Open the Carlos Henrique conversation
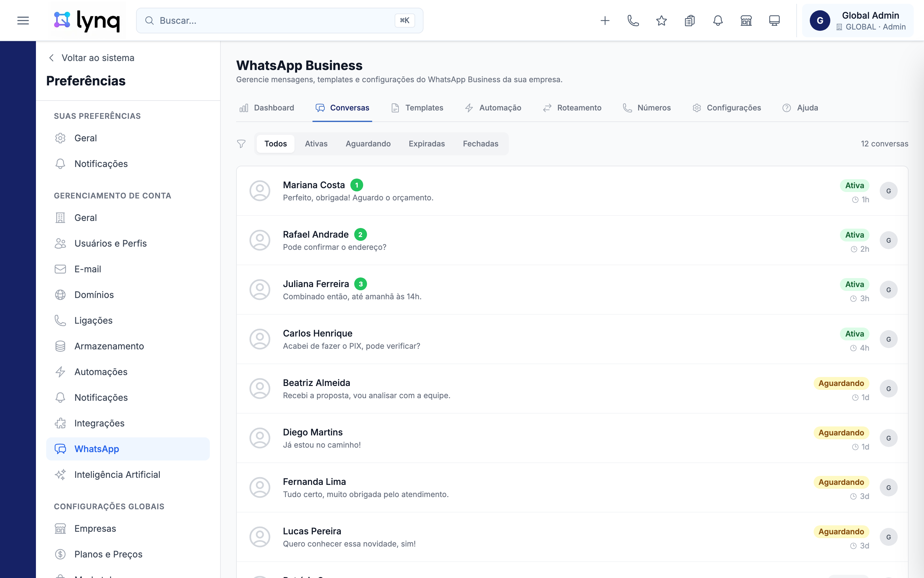The height and width of the screenshot is (578, 924). 572,339
